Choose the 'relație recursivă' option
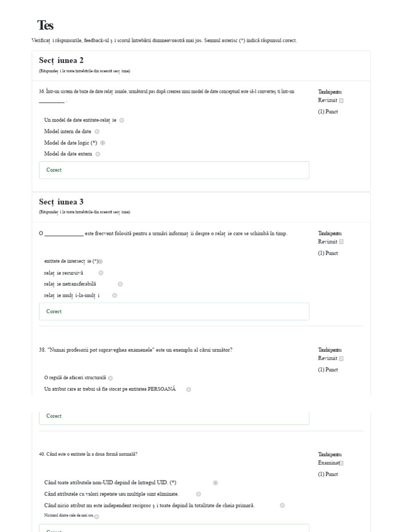This screenshot has width=399, height=532. (101, 273)
